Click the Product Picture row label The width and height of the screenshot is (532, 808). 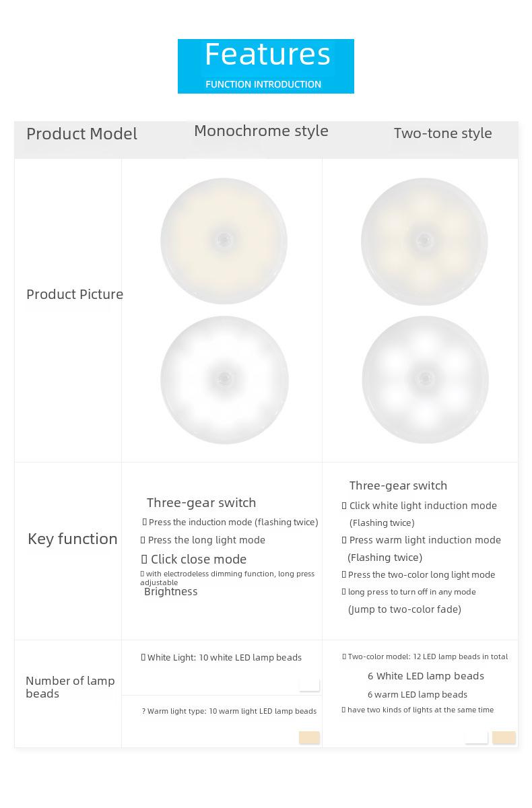click(x=75, y=294)
